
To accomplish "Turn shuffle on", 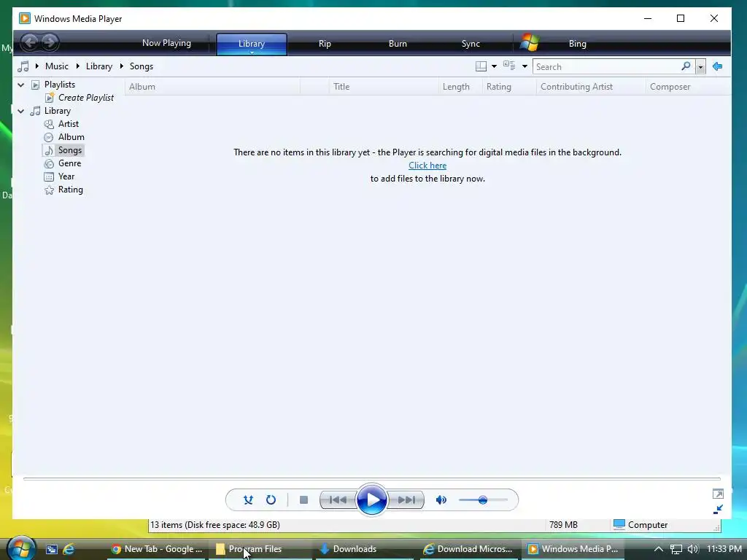I will click(248, 499).
